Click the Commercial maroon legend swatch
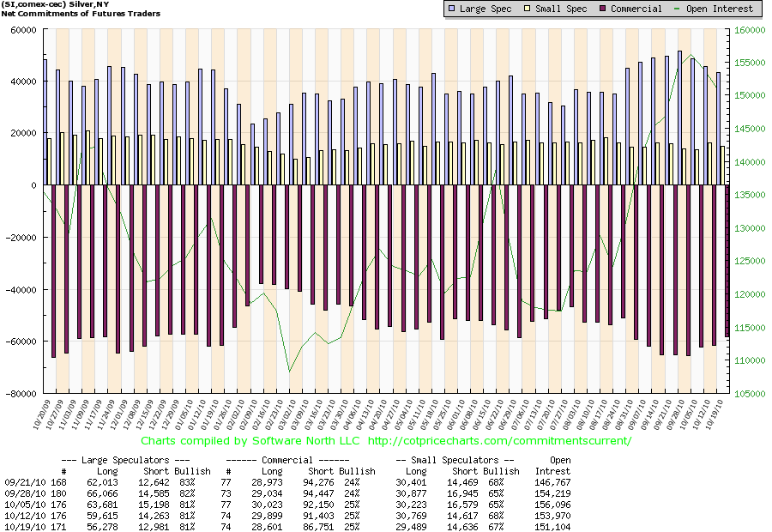Viewport: 772px width, 532px height. tap(603, 9)
